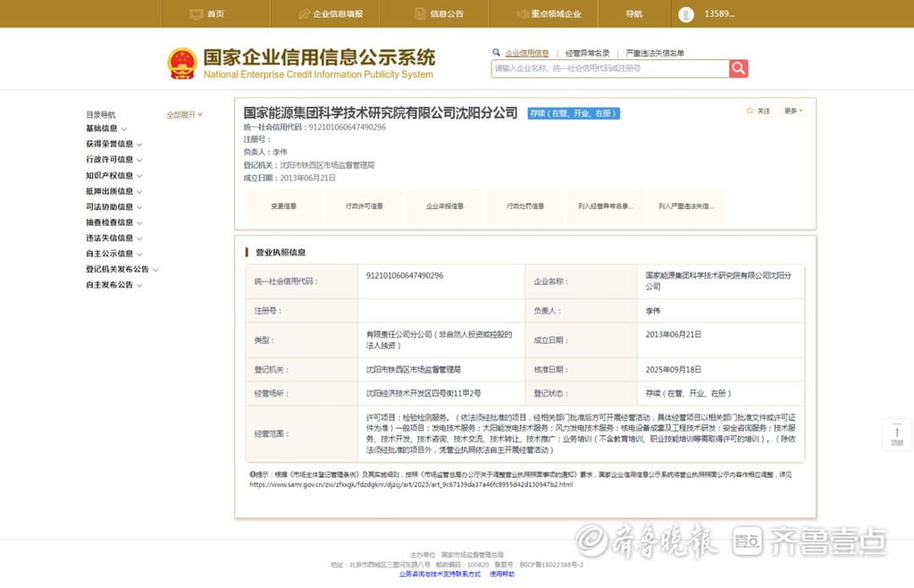Click the national emblem logo
Screen dimensions: 914x588
point(183,63)
